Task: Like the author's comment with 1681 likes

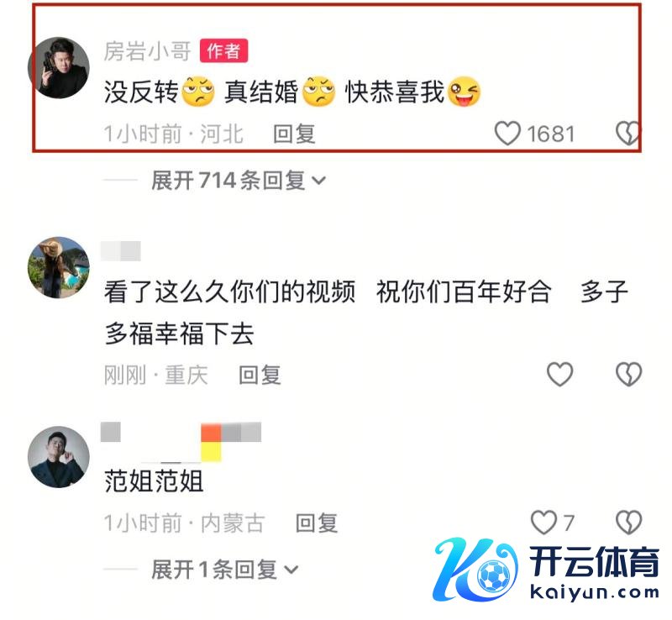Action: [x=507, y=134]
